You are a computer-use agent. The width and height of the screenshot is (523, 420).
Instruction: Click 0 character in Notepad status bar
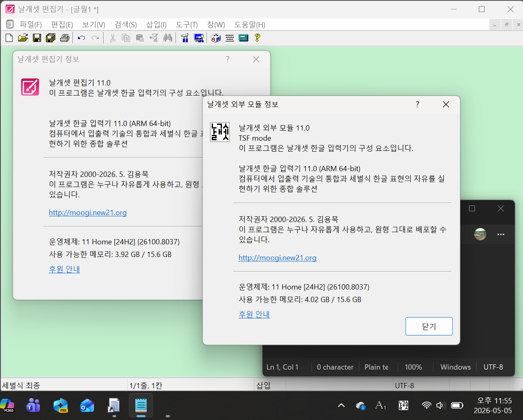pos(335,367)
